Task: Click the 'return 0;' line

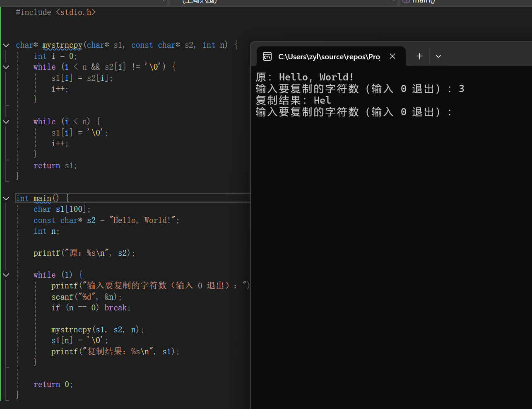Action: pos(53,385)
